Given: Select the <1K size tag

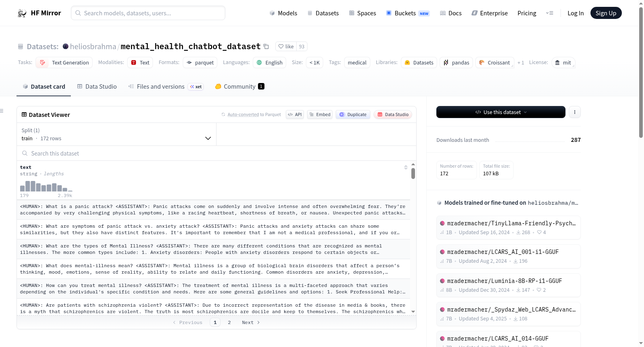Looking at the screenshot, I should (314, 62).
